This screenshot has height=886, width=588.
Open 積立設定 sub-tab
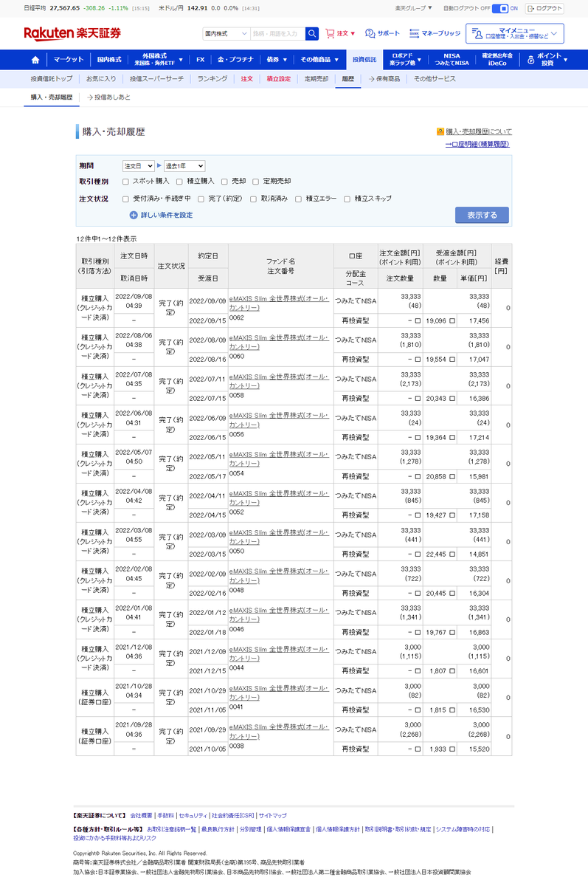(278, 79)
